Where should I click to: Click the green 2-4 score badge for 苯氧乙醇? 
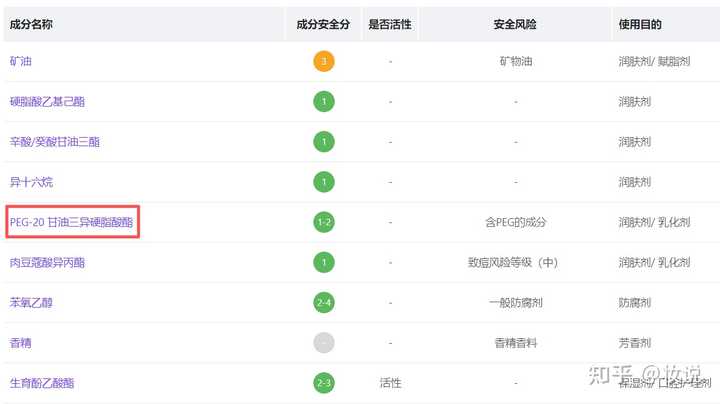tap(323, 302)
